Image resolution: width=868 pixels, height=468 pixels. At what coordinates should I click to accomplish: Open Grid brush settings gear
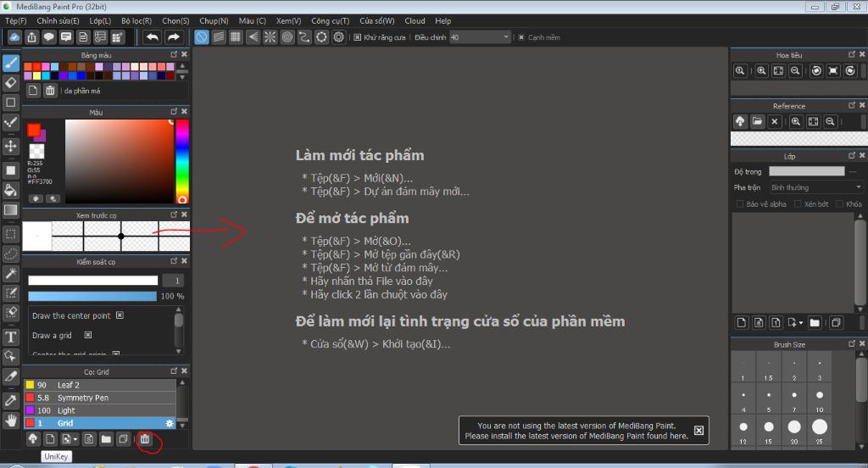[170, 423]
